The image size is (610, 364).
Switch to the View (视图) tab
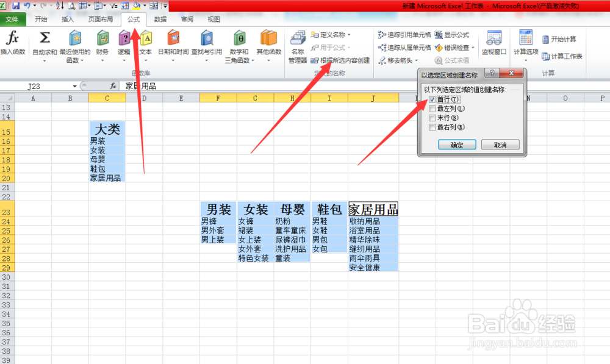[213, 19]
